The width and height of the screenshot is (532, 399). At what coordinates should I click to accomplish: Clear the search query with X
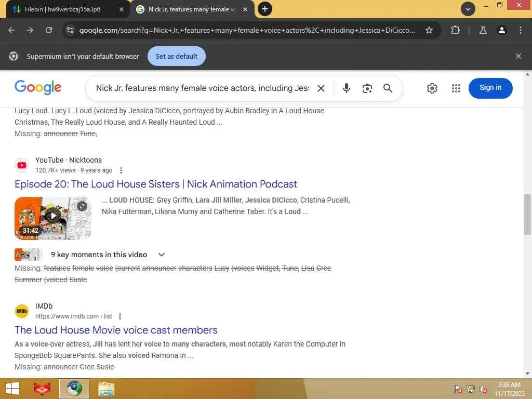(x=321, y=88)
